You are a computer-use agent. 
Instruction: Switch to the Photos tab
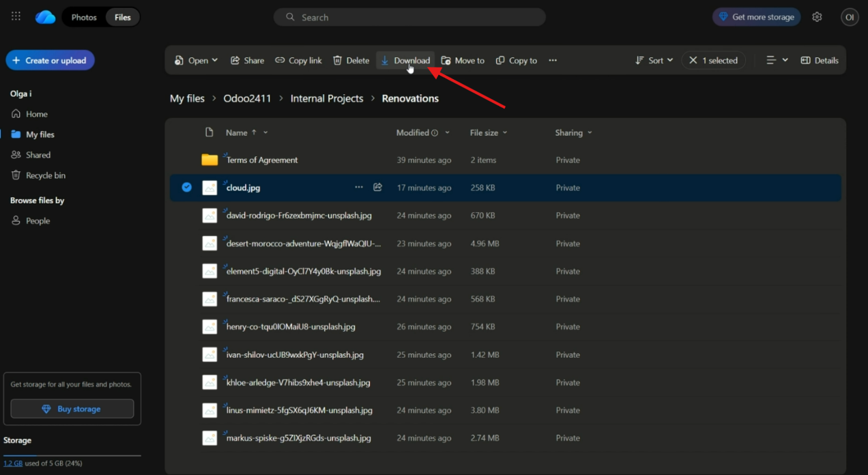tap(84, 17)
